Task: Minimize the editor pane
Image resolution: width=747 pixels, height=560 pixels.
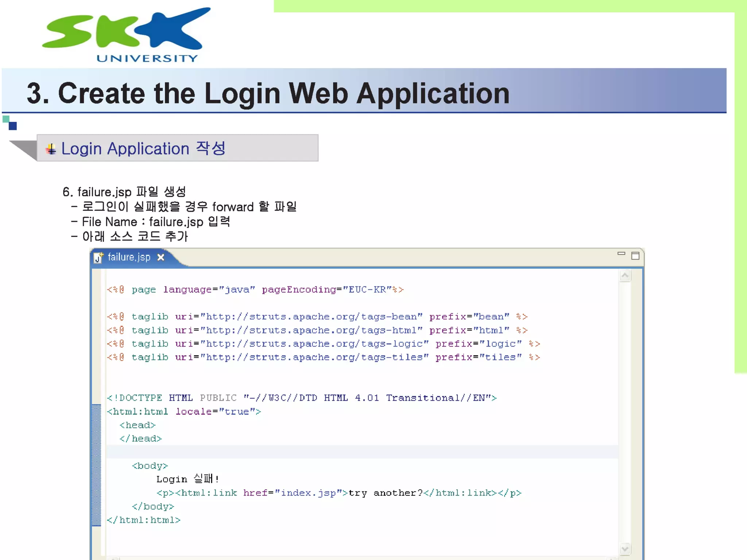Action: coord(621,254)
